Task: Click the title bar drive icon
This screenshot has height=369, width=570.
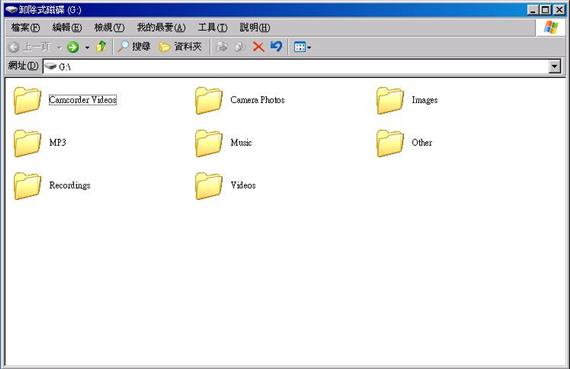Action: [11, 9]
